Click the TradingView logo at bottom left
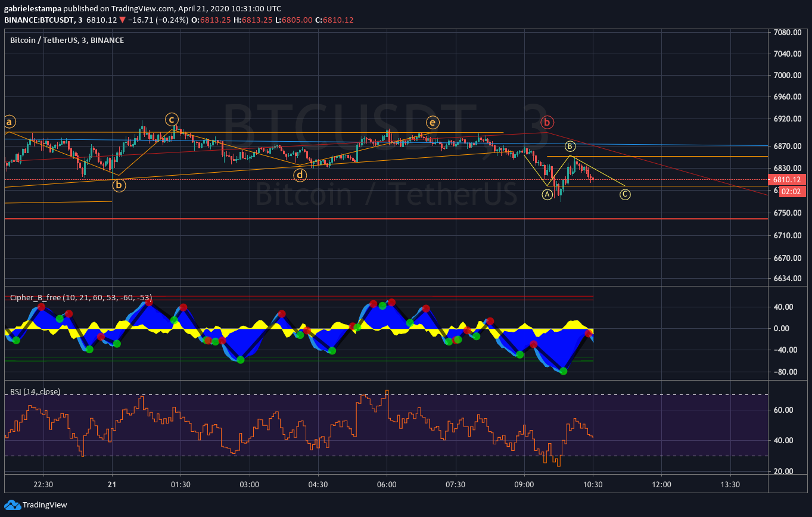The height and width of the screenshot is (517, 812). (x=36, y=505)
